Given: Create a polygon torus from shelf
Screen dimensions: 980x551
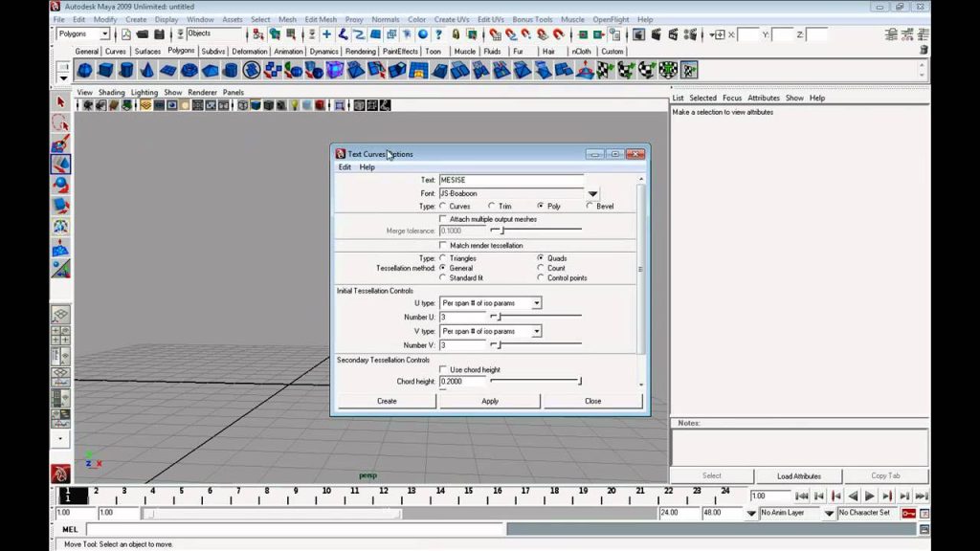Looking at the screenshot, I should pos(189,70).
